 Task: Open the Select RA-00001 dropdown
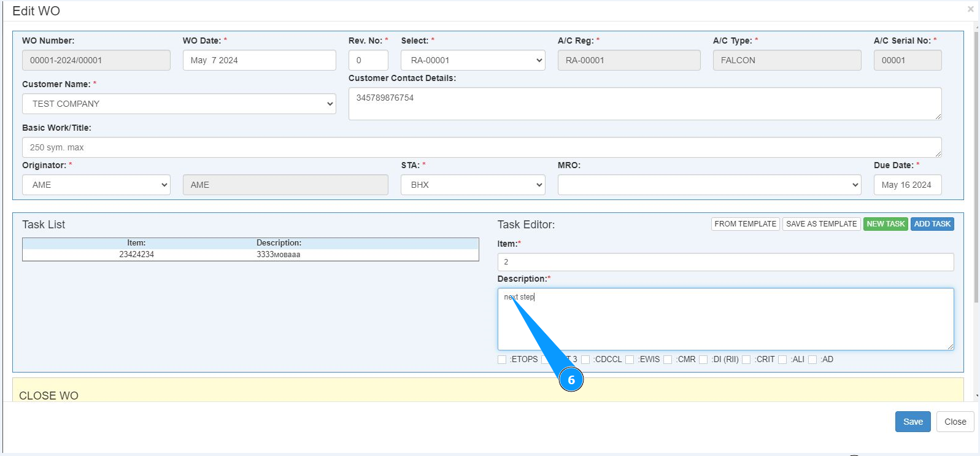[473, 60]
